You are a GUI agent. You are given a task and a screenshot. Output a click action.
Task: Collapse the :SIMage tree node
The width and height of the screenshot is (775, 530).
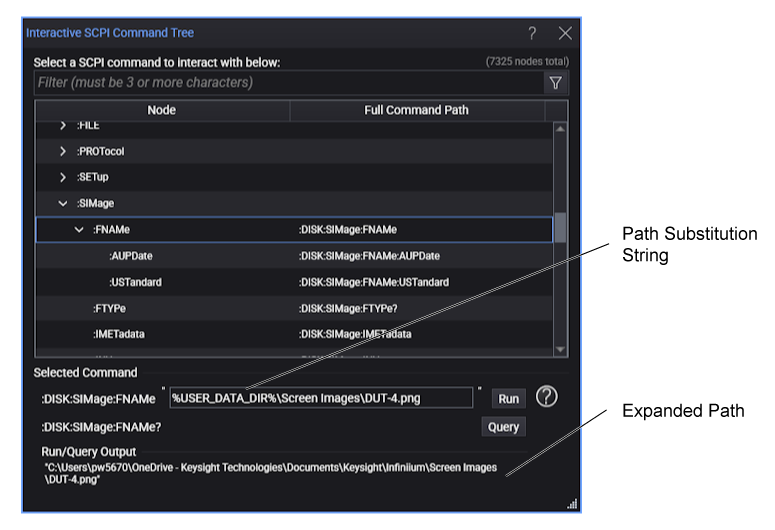click(63, 204)
